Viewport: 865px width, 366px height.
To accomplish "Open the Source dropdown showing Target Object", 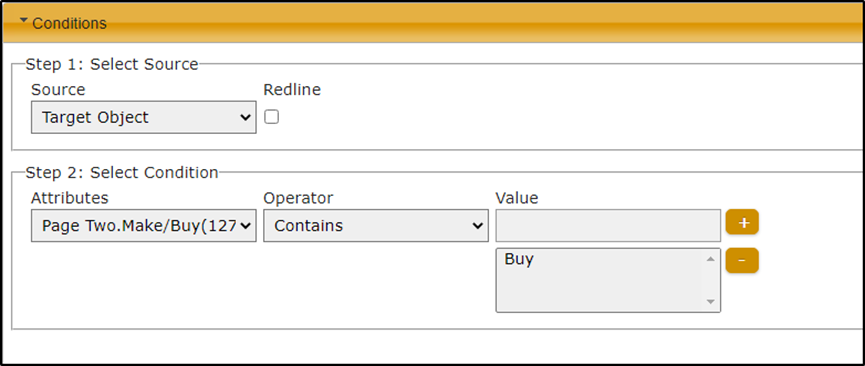I will pyautogui.click(x=143, y=117).
